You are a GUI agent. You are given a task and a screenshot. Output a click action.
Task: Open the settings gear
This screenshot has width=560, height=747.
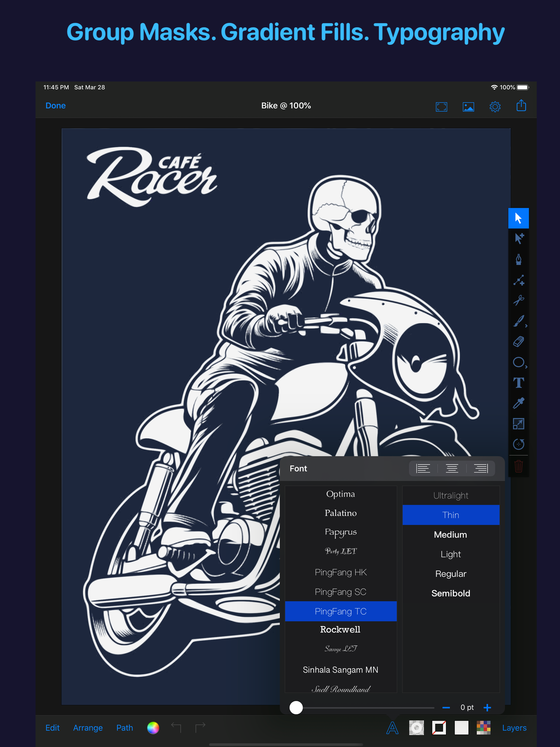point(495,107)
